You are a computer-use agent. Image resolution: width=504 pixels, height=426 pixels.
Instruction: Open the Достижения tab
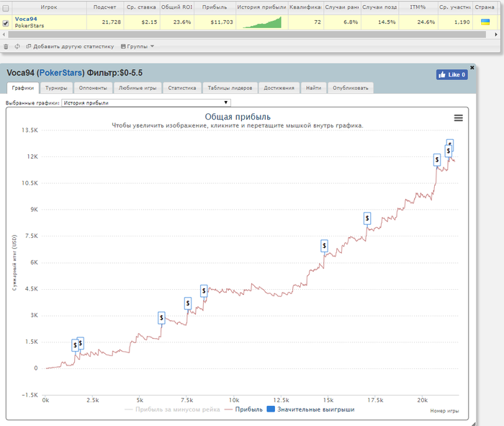coord(279,88)
